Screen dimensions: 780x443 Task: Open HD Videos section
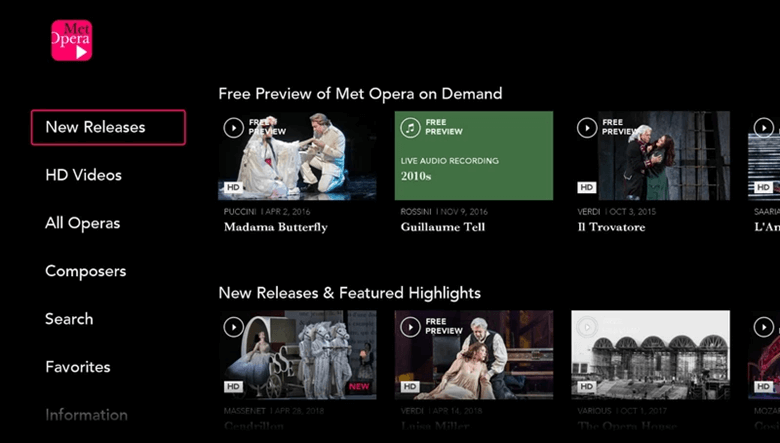(83, 175)
